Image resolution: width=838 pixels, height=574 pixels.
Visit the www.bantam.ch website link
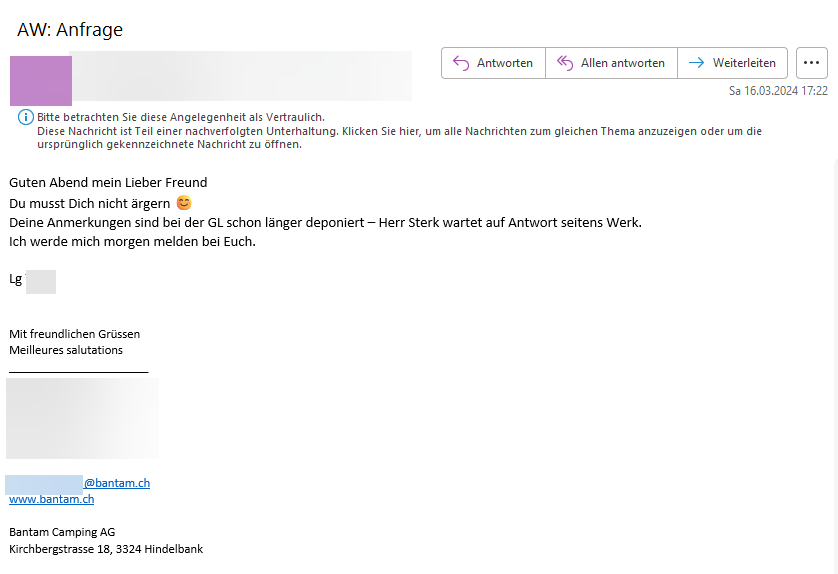pyautogui.click(x=51, y=499)
